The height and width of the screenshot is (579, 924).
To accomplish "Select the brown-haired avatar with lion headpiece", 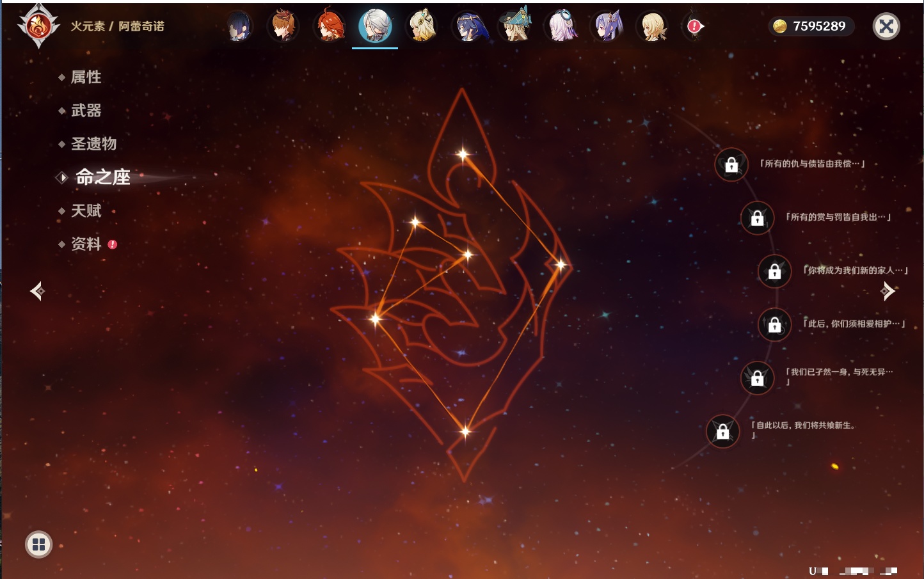I will (283, 26).
